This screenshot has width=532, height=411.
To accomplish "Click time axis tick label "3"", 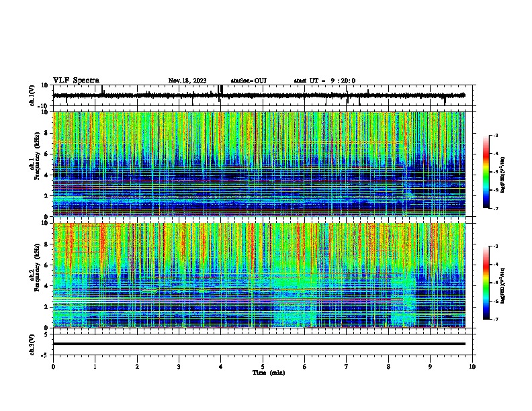I will (x=179, y=367).
